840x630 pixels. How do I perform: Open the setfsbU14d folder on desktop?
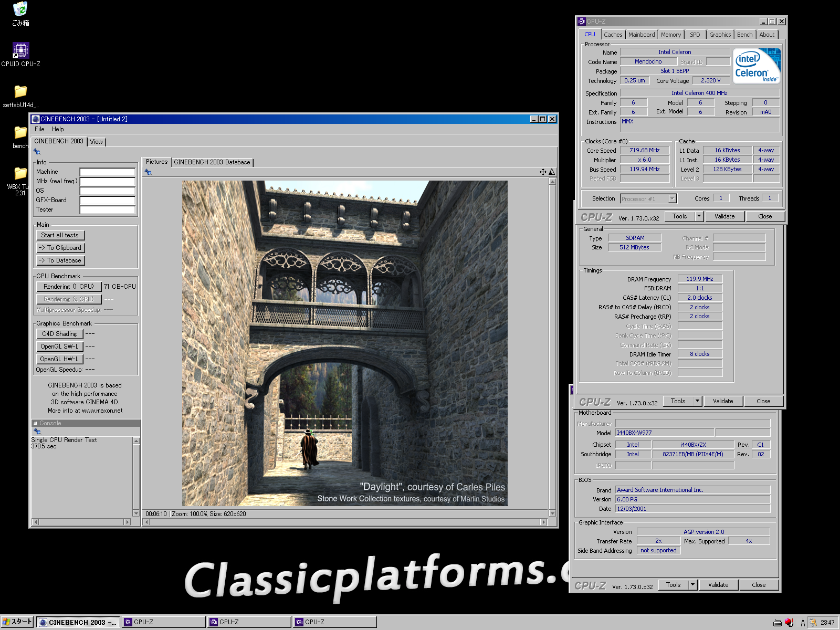pyautogui.click(x=20, y=96)
